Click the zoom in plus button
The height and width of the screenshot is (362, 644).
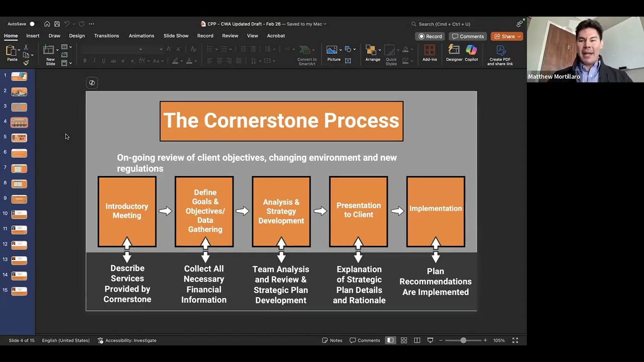pyautogui.click(x=485, y=340)
